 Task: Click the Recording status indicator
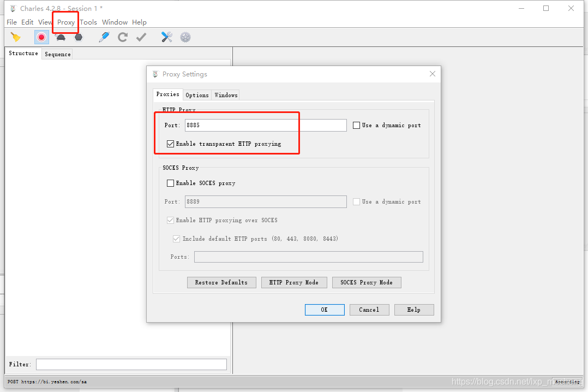(567, 382)
